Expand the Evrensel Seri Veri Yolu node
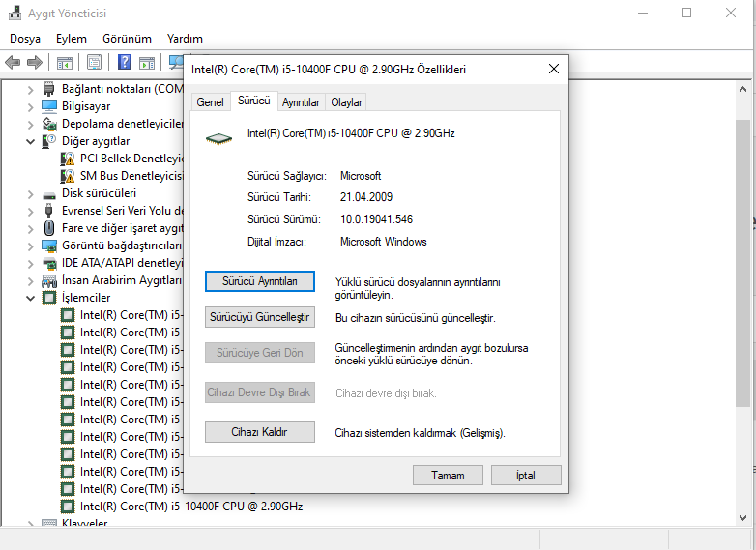The image size is (756, 550). [30, 211]
